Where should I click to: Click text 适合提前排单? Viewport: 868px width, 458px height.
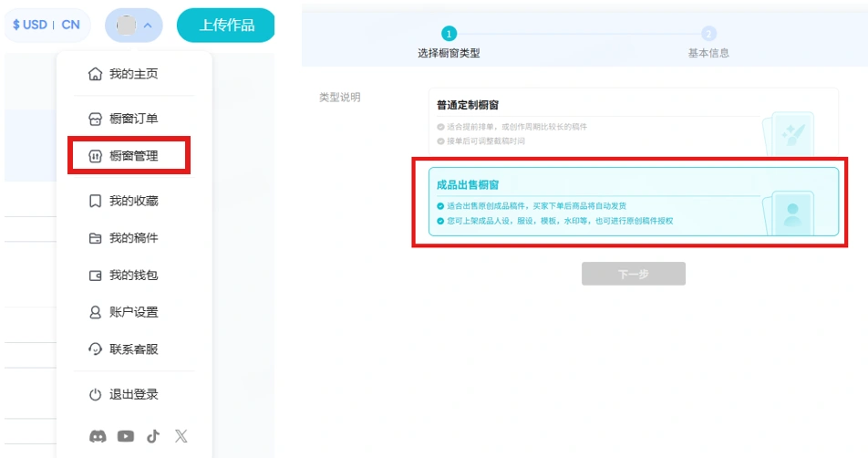point(470,127)
